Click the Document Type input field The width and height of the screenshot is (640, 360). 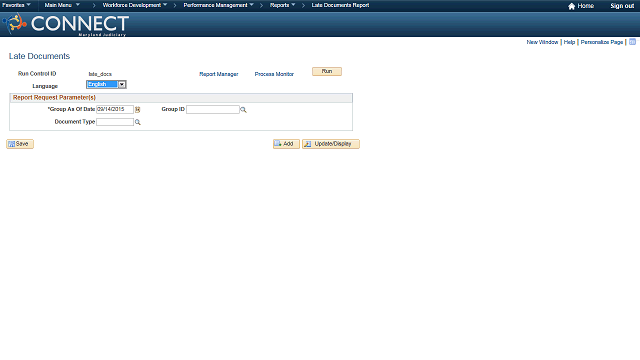tap(115, 122)
